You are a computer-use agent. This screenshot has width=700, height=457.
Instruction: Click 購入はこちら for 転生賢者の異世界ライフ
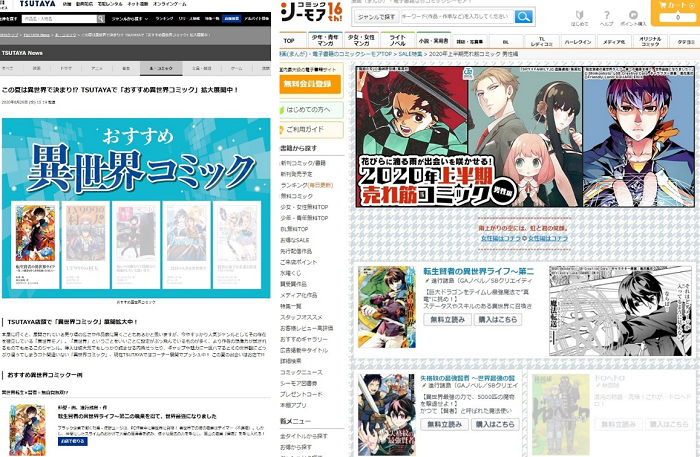tap(498, 320)
